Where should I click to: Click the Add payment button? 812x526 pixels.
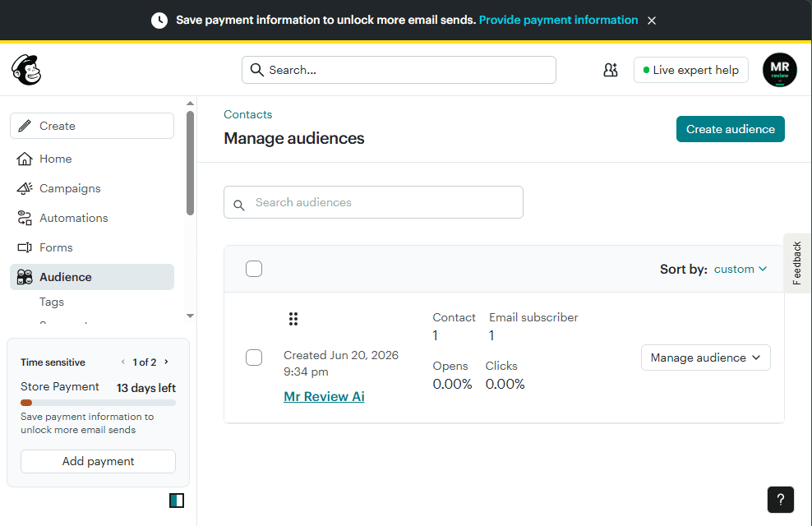pos(98,461)
